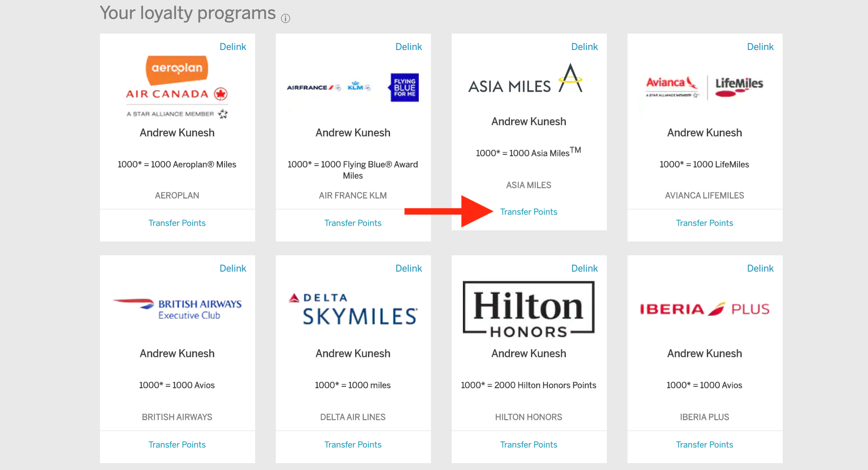Click the DELTA AIR LINES program label

point(353,417)
